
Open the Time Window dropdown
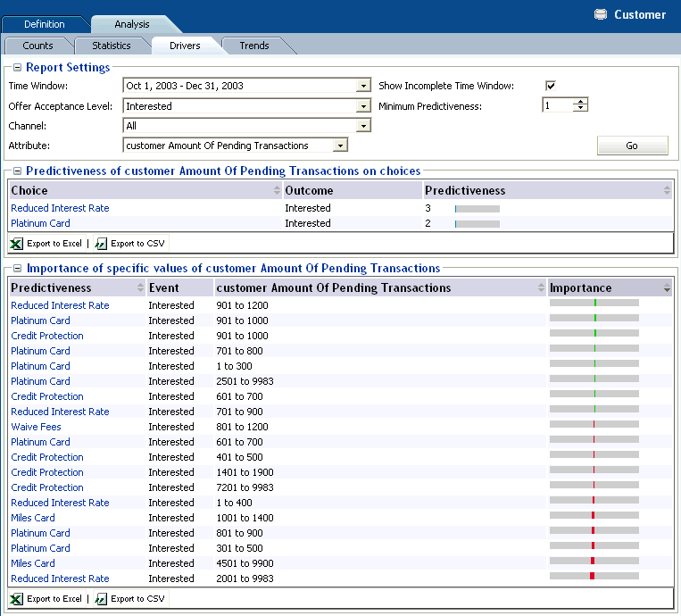tap(362, 87)
